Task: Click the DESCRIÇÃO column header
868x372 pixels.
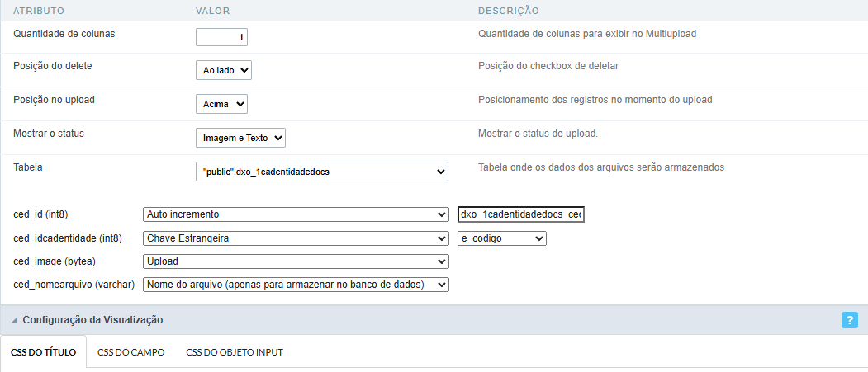Action: pos(509,11)
